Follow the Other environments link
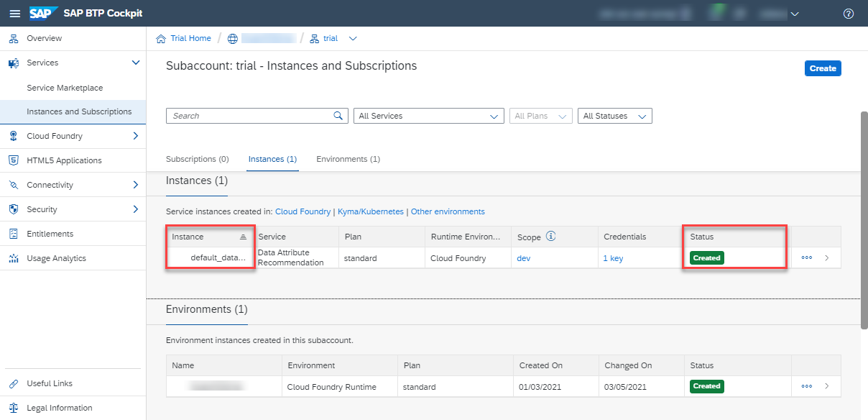The image size is (868, 420). coord(448,211)
